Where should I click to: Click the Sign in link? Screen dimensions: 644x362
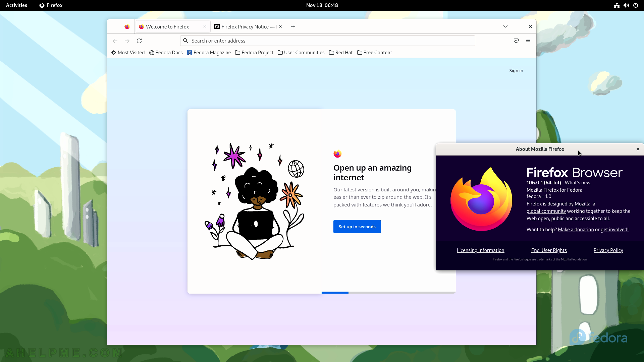coord(516,70)
